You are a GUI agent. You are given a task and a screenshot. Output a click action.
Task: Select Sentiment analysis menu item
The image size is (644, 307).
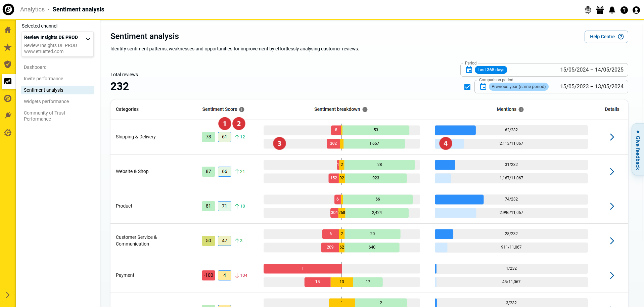[58, 90]
